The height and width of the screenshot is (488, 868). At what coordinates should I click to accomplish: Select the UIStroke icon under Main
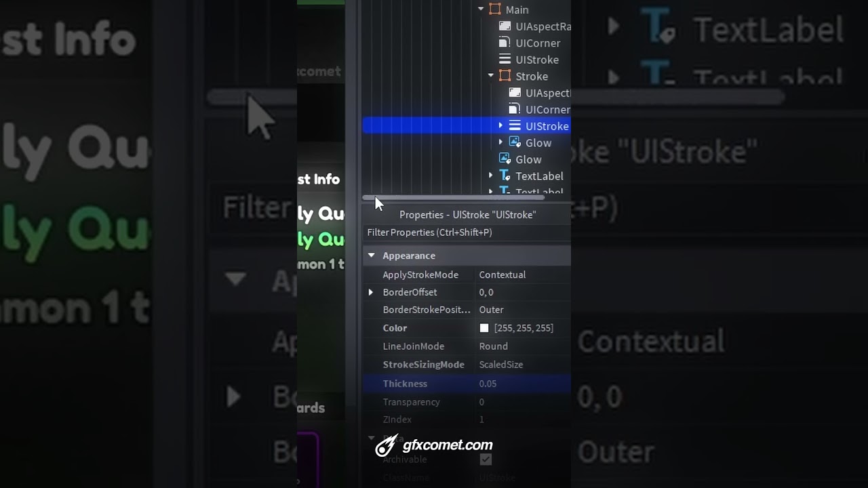pos(505,60)
